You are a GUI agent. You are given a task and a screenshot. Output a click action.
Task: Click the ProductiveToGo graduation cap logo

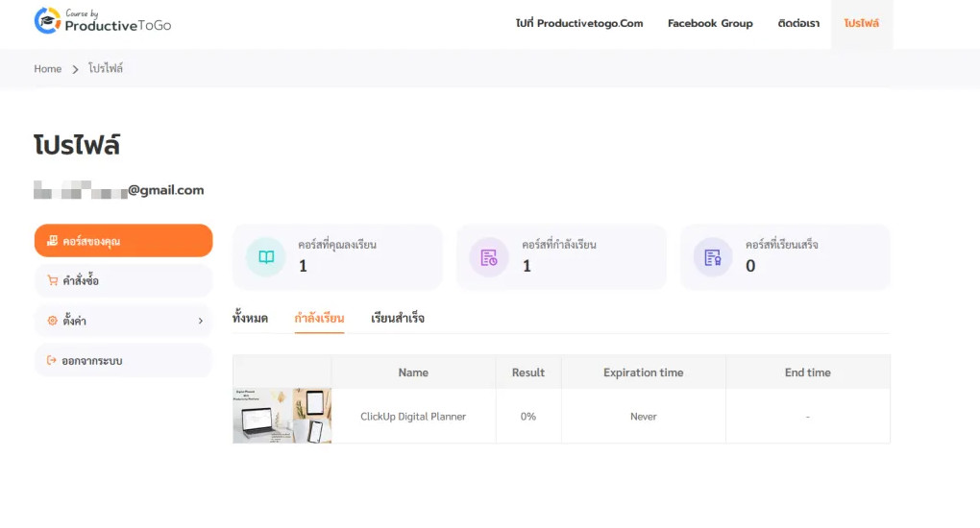click(x=47, y=20)
